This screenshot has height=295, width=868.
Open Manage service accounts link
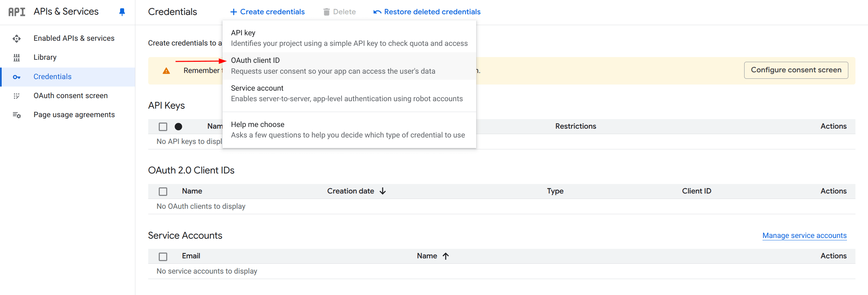point(805,236)
